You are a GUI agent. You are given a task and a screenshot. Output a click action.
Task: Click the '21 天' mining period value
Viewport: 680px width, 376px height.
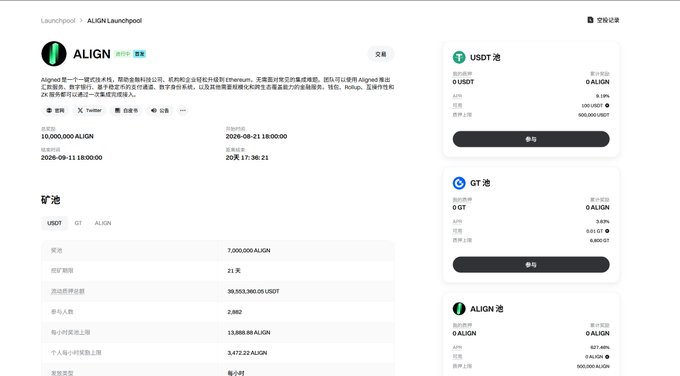point(234,271)
